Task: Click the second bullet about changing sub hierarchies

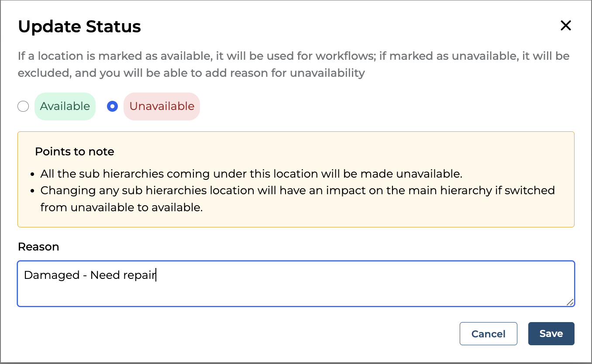Action: pos(297,191)
